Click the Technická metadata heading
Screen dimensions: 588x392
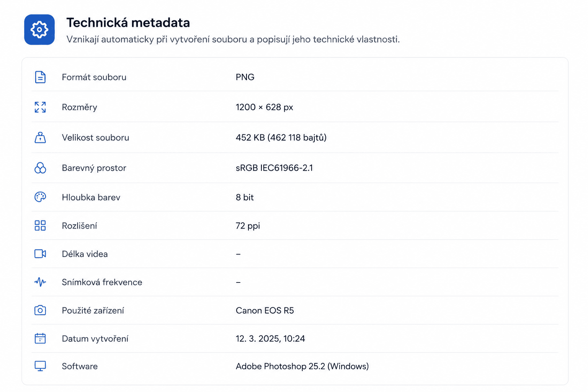128,23
